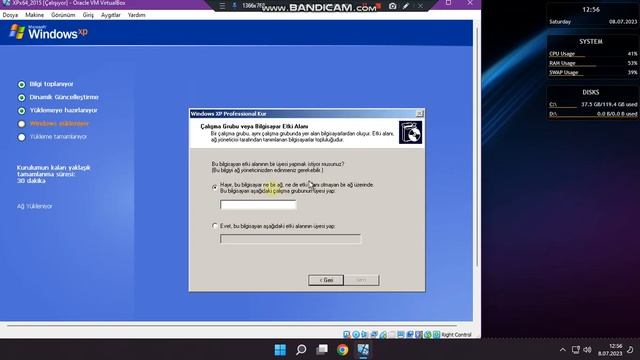This screenshot has width=640, height=360.
Task: Click the USB devices status icon
Action: click(x=383, y=335)
